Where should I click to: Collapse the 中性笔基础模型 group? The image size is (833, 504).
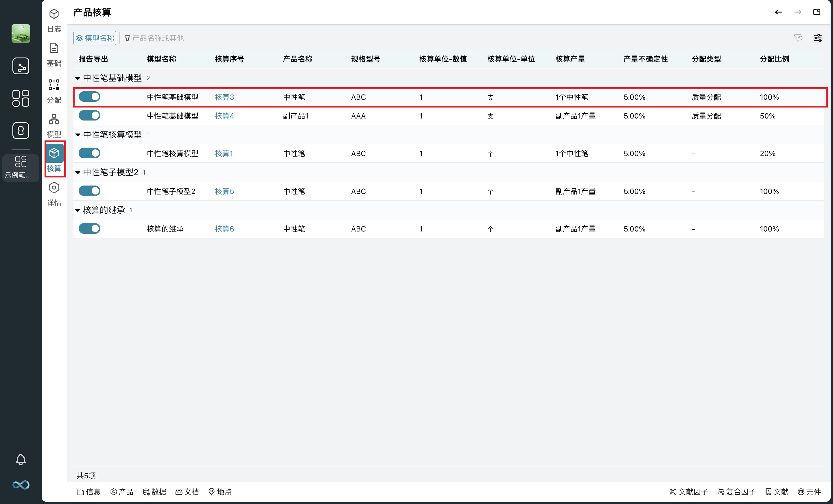[78, 78]
